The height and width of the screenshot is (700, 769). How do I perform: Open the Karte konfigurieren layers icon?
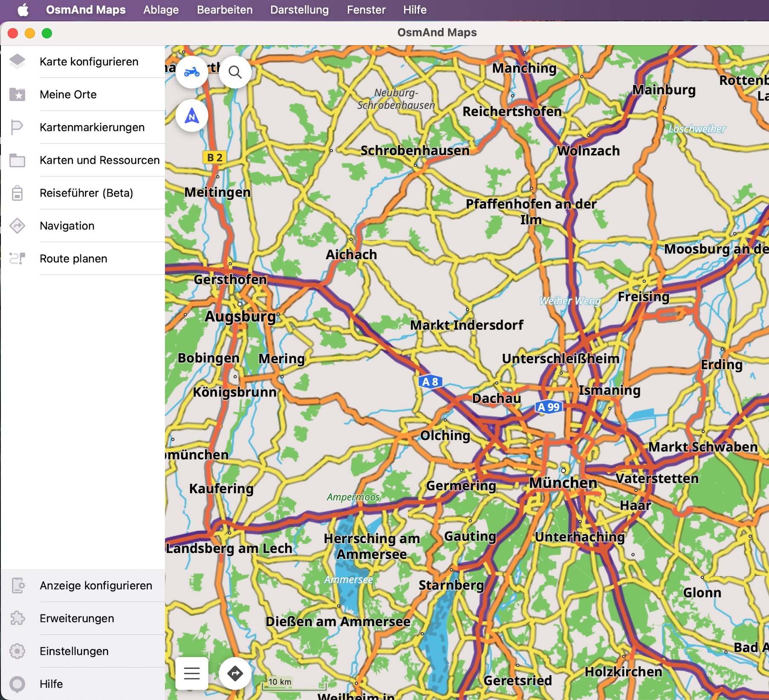(x=17, y=61)
